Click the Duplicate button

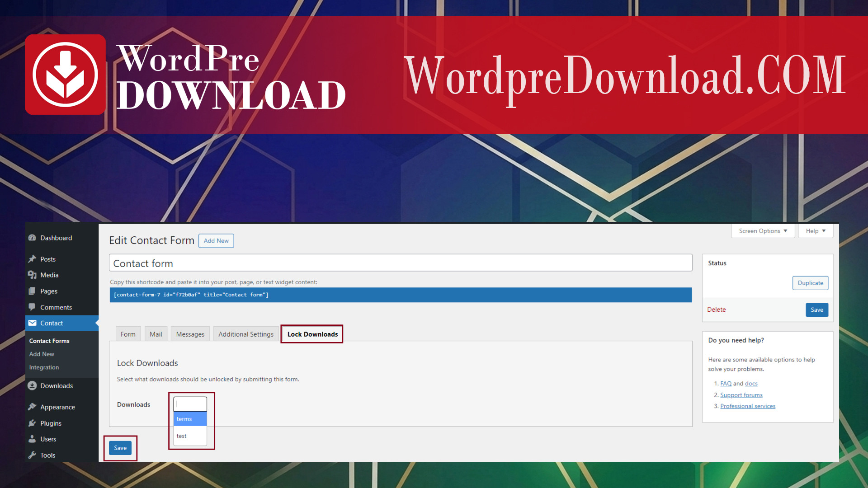coord(810,283)
